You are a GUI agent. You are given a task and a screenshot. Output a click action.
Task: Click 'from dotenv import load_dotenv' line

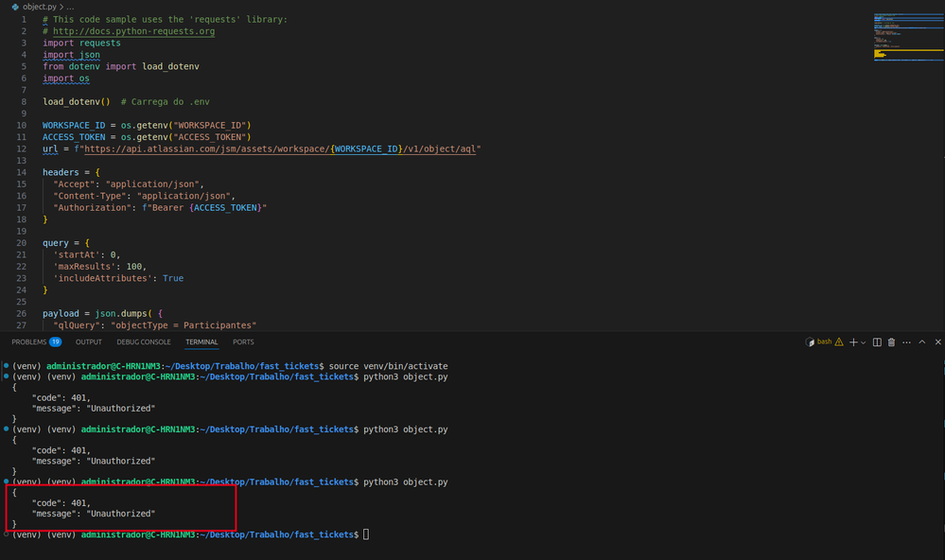[120, 66]
